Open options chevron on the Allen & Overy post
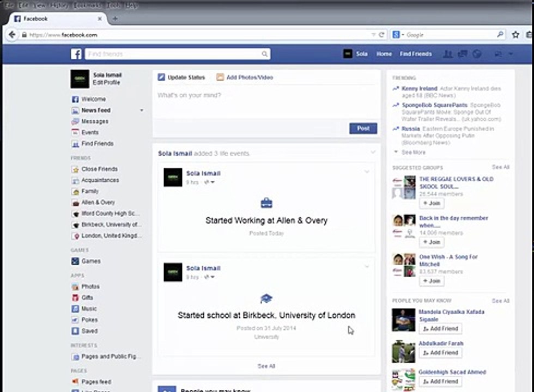The image size is (534, 392). 367,171
